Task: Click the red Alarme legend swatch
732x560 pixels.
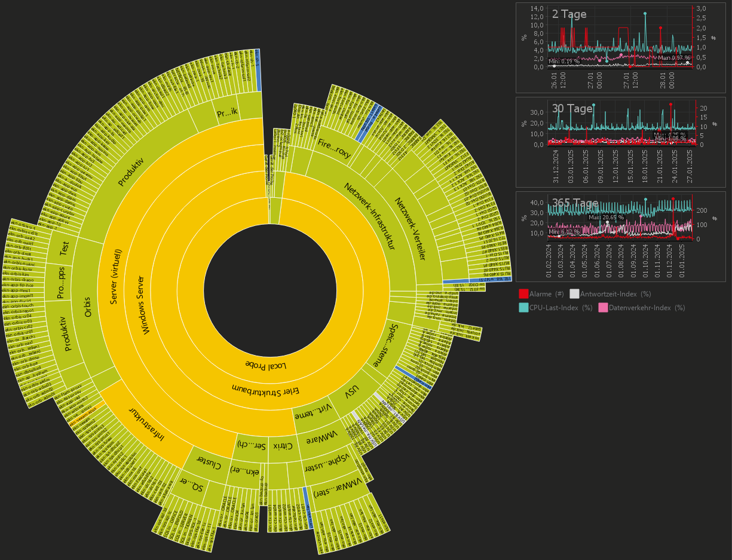Action: (x=523, y=294)
